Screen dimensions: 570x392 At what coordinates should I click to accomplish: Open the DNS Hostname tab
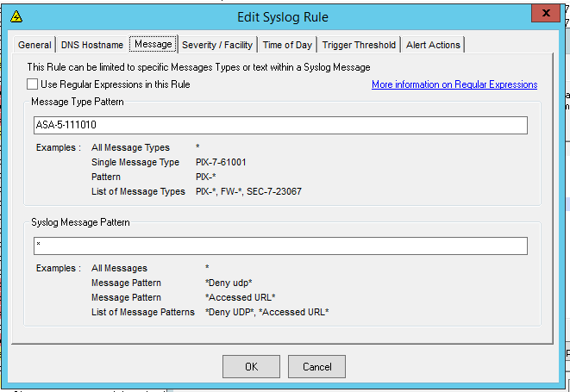pos(92,45)
